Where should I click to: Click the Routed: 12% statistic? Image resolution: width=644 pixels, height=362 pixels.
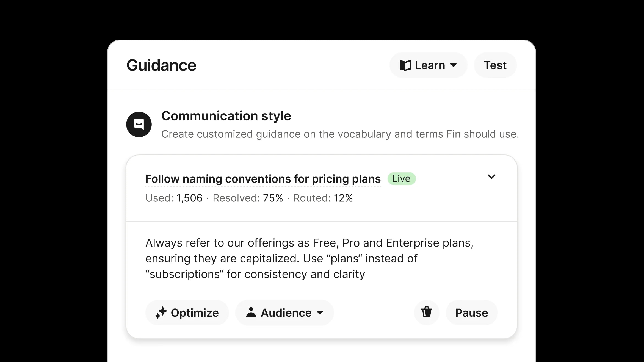click(x=323, y=198)
